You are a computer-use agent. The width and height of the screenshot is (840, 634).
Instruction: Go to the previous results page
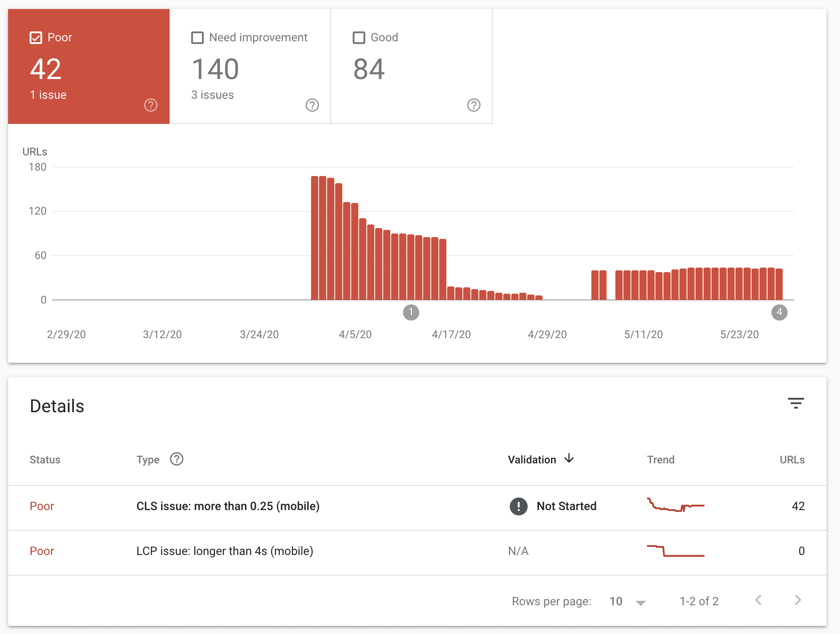coord(758,600)
